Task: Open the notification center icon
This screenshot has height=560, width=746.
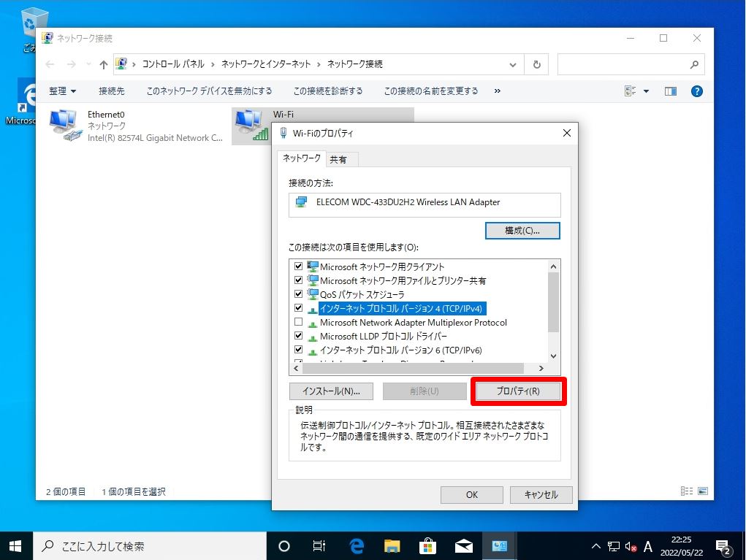Action: [x=723, y=548]
